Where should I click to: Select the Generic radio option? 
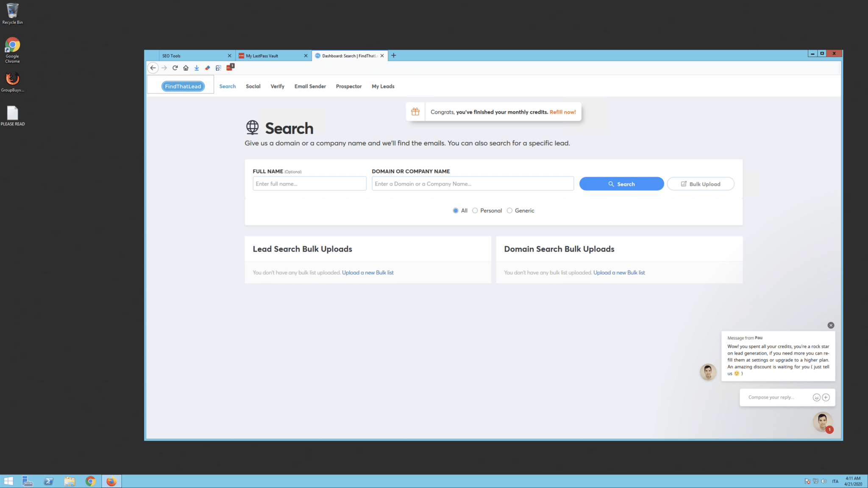510,211
